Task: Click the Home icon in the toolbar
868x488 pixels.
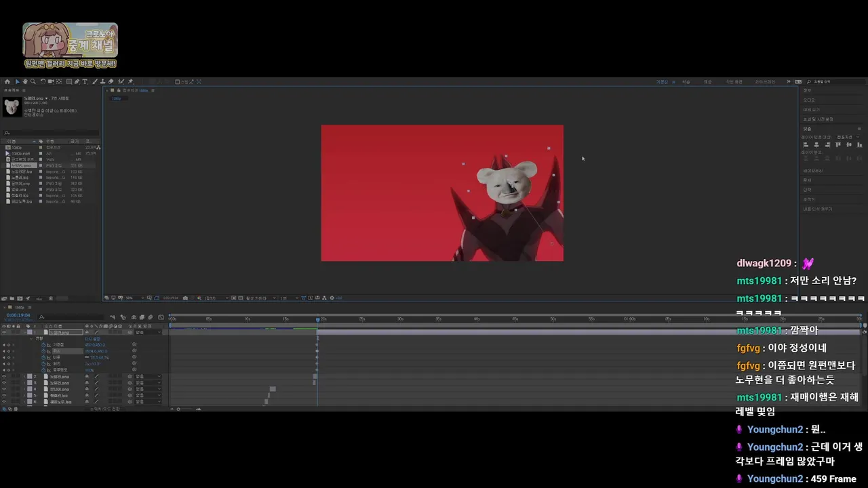Action: tap(7, 81)
